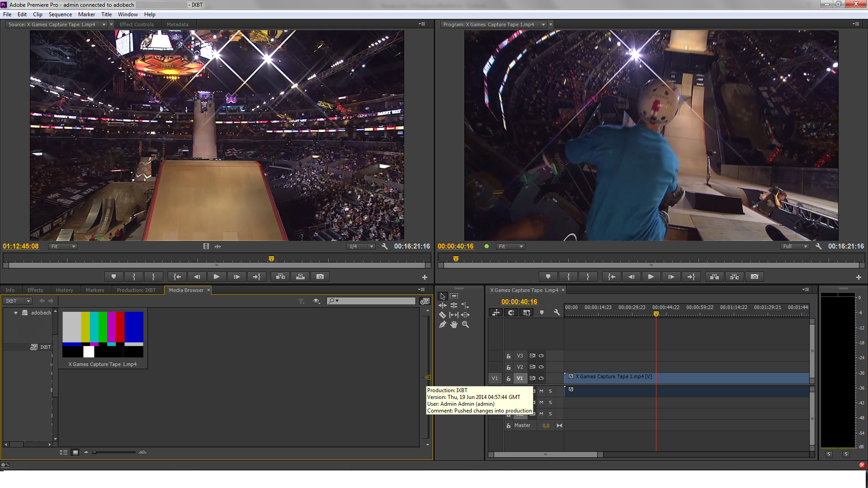Click the Media Browser thumbnail zoom slider
The image size is (868, 488).
click(x=114, y=452)
